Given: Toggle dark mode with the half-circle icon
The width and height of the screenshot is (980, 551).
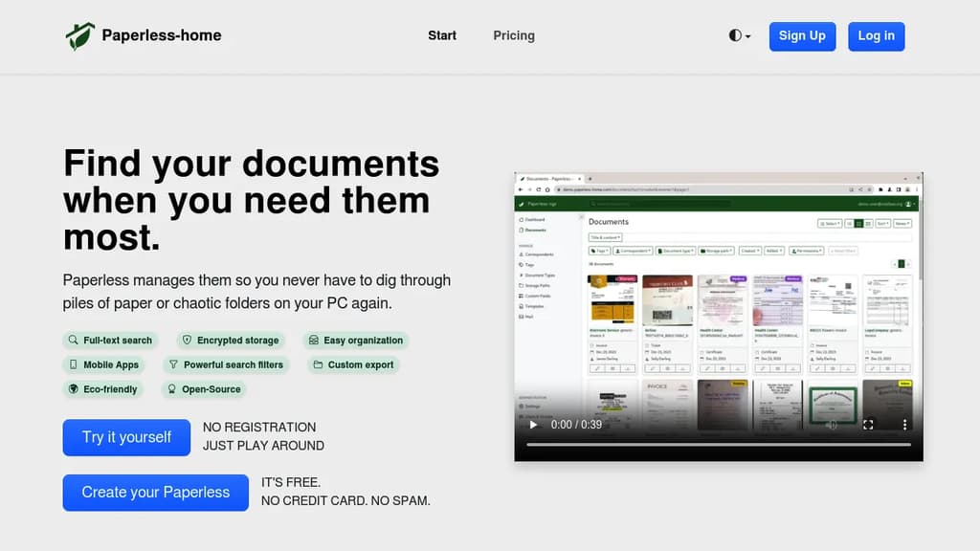Looking at the screenshot, I should point(737,34).
